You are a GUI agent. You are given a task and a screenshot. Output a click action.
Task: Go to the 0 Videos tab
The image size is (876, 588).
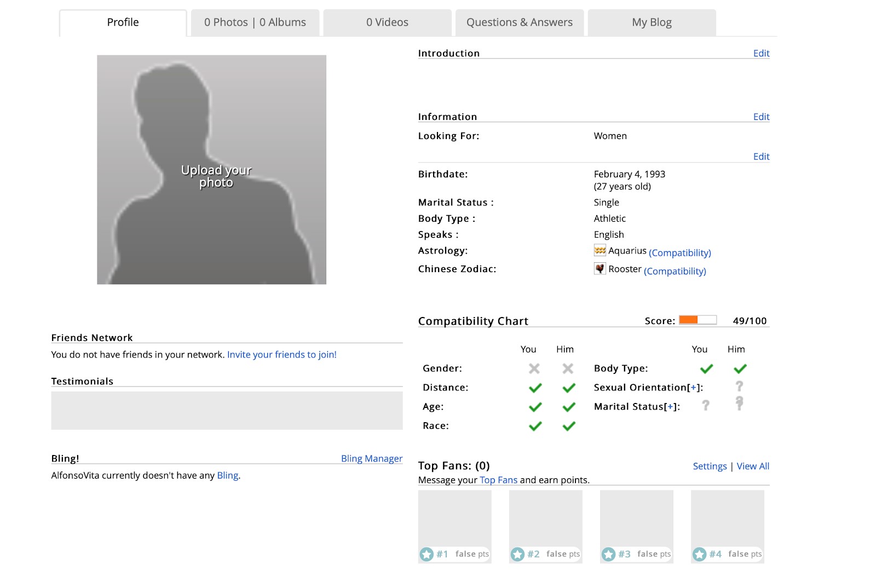[387, 22]
